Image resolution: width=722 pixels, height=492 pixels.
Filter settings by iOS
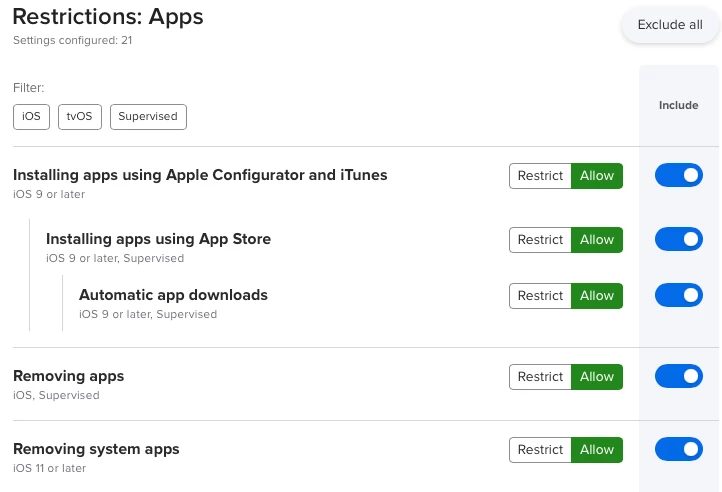point(31,117)
